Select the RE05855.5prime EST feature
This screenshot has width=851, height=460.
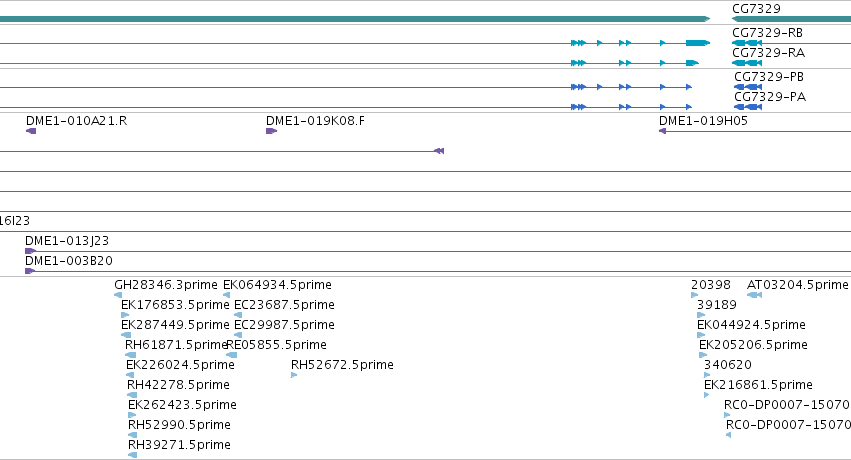[x=232, y=355]
